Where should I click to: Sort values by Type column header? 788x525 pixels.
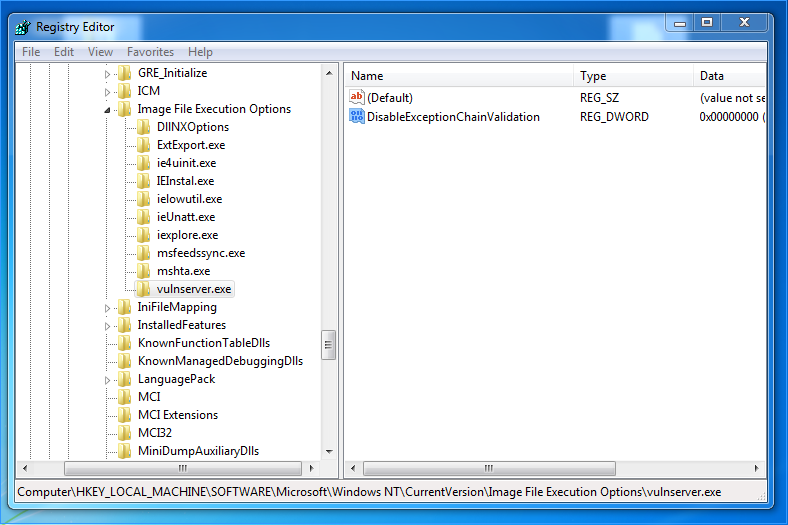pyautogui.click(x=633, y=76)
